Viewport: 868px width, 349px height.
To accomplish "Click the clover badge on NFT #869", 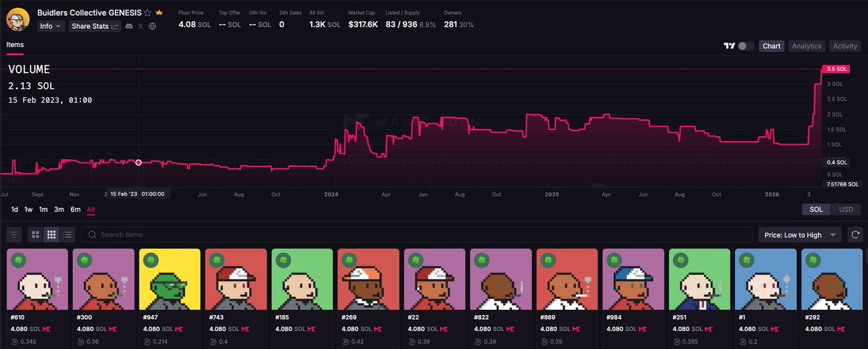I will point(548,259).
